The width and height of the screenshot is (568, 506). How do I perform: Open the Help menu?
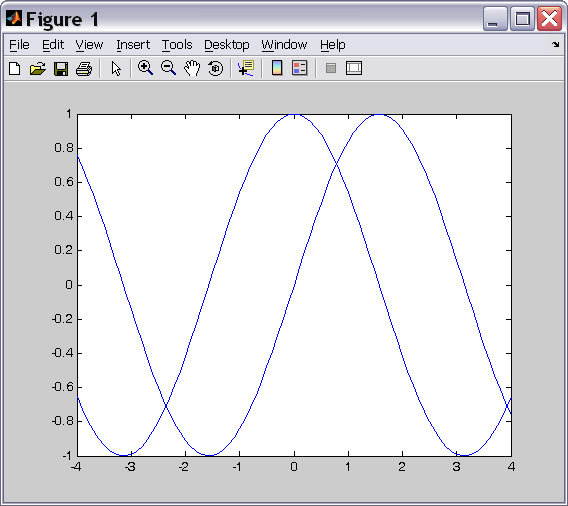coord(333,45)
